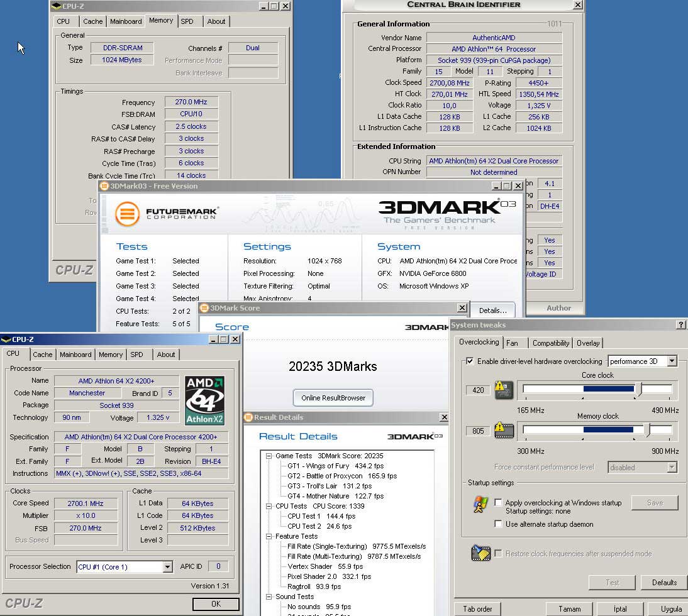688x616 pixels.
Task: Collapse the Sound Tests tree node
Action: click(x=269, y=597)
